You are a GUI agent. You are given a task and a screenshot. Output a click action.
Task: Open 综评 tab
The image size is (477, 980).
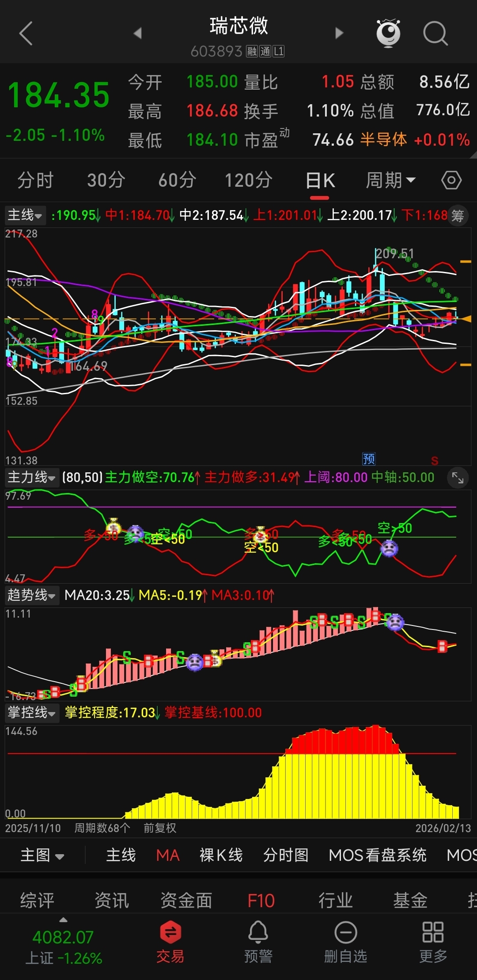tap(37, 901)
